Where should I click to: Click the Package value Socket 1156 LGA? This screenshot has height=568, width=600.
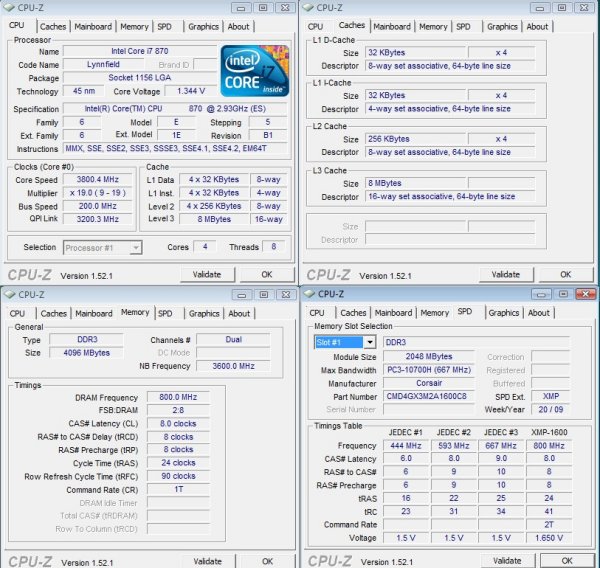click(140, 78)
